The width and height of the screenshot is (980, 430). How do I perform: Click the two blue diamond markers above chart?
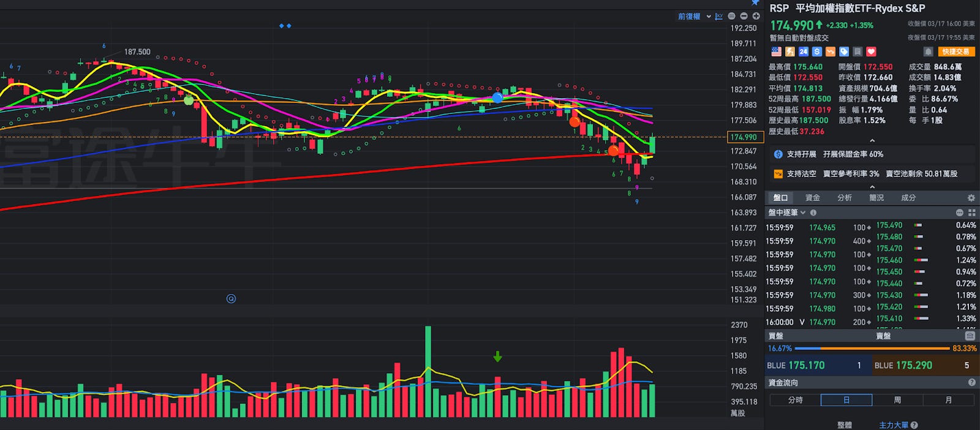click(x=285, y=26)
